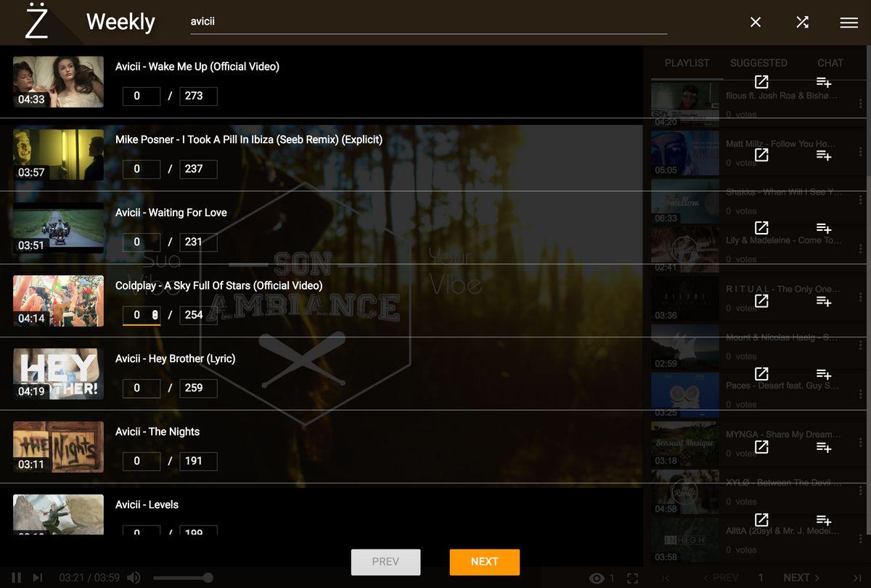
Task: Open options for Shakka - When Will I See track
Action: [x=861, y=201]
